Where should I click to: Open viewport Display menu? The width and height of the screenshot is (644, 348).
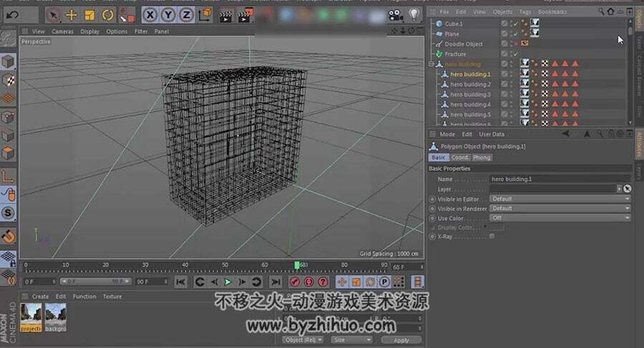tap(89, 32)
